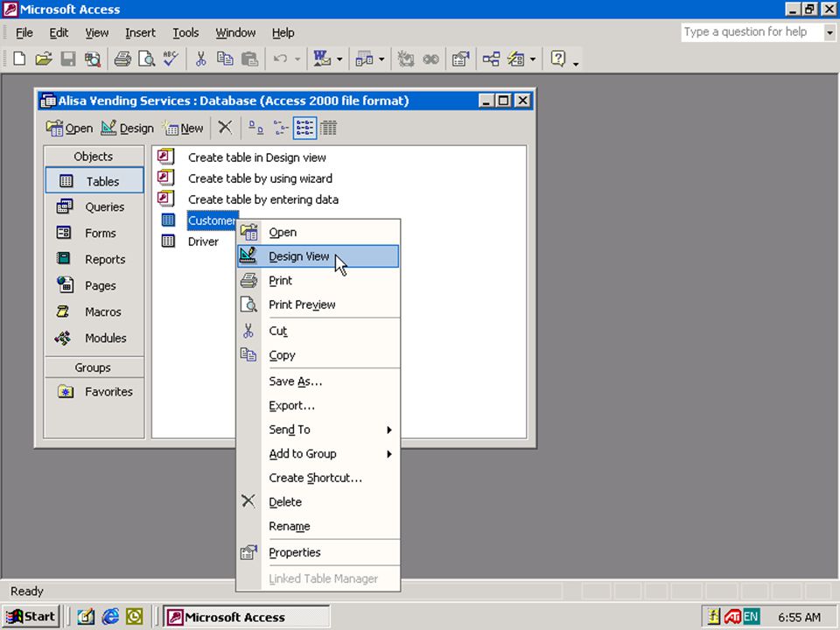Select "Create table by using wizard"

click(x=260, y=178)
